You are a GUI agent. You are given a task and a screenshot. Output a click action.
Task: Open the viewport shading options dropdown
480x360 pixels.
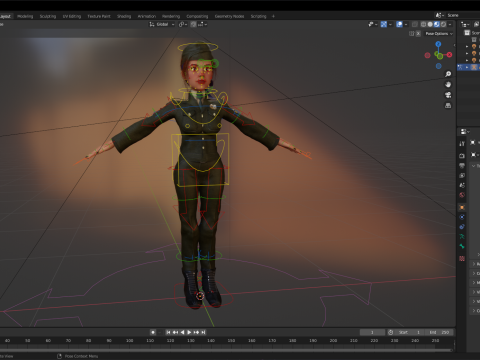coord(450,24)
